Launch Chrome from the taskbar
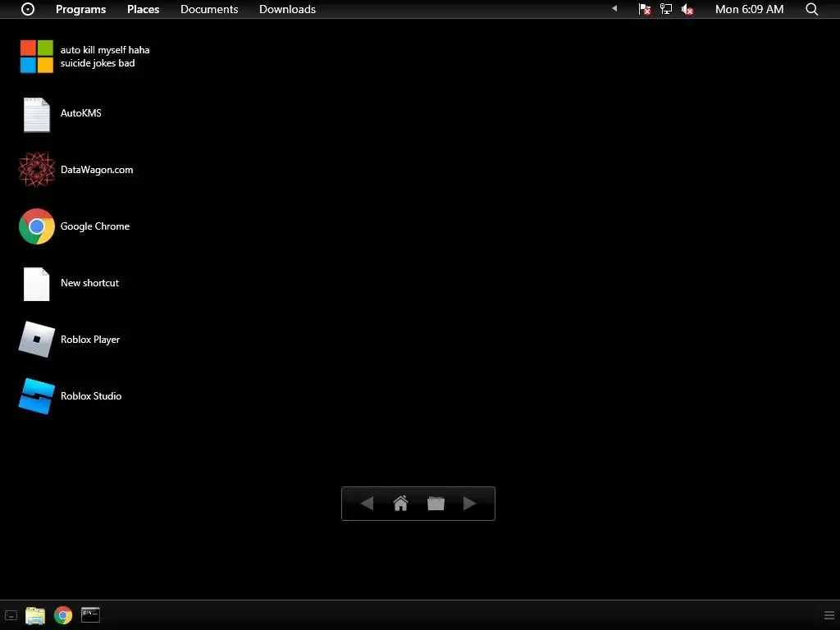This screenshot has height=630, width=840. (63, 615)
